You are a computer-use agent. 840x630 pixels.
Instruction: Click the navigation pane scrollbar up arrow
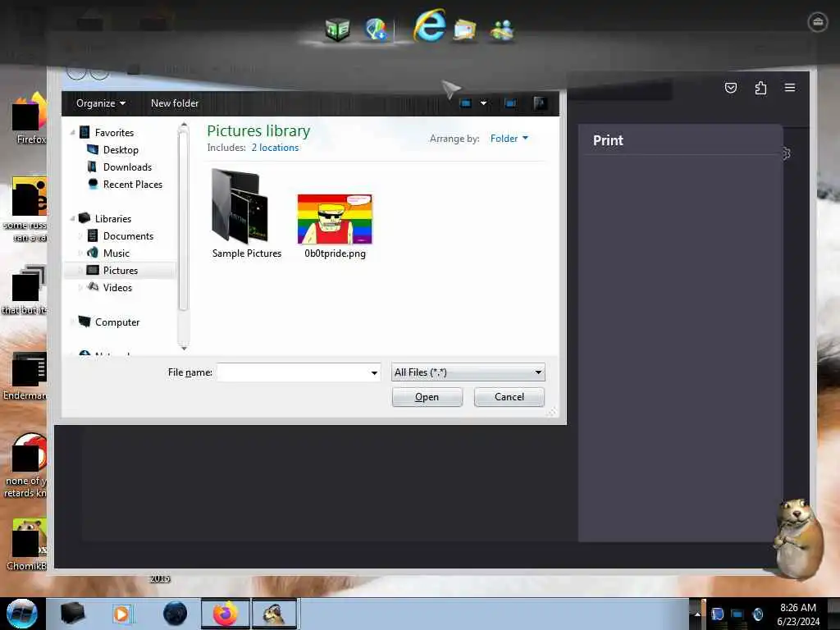184,125
